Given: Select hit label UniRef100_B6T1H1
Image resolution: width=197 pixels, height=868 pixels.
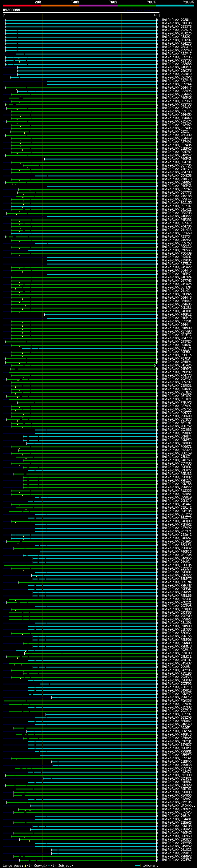Looking at the screenshot, I should 177,423.
